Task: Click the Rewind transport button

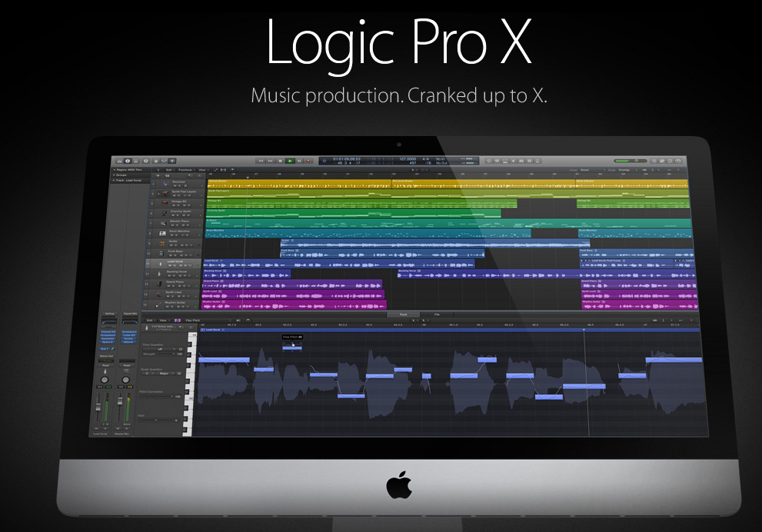Action: 261,161
